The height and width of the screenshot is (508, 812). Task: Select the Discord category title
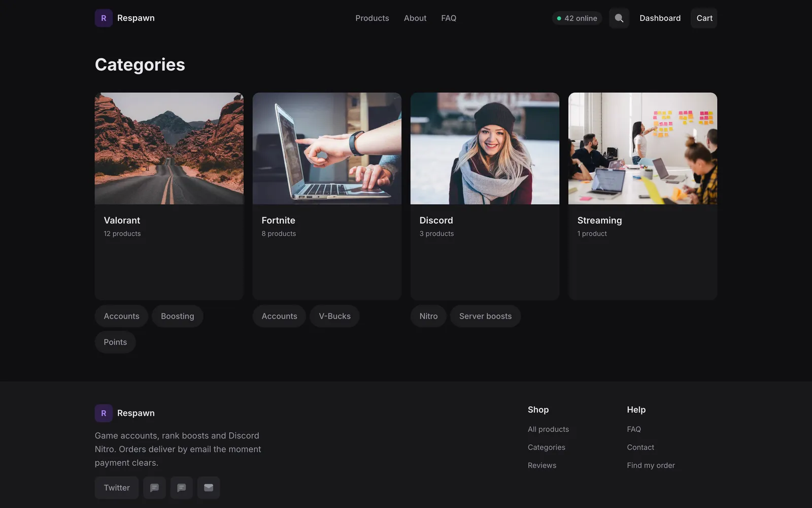coord(436,220)
